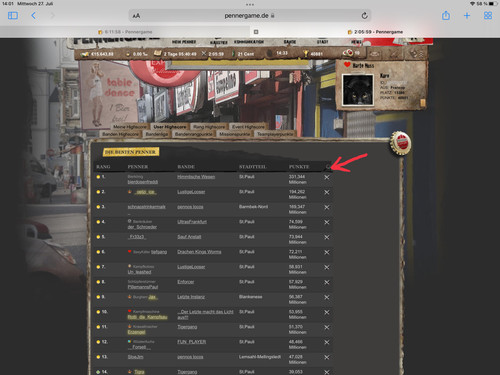Open the Event Highscore tab
This screenshot has height=375, width=500.
coord(248,127)
